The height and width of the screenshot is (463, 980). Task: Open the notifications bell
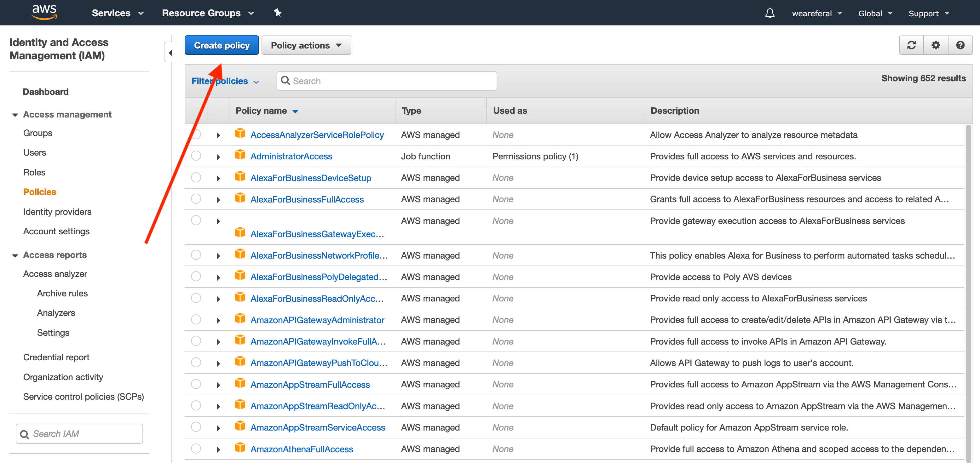click(770, 13)
